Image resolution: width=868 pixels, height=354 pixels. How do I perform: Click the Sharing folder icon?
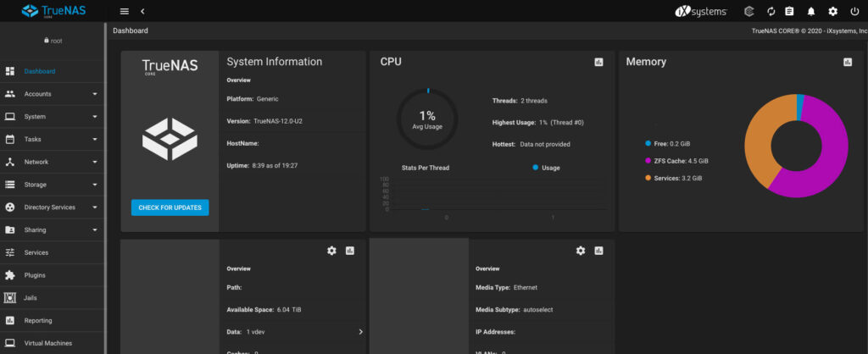click(x=9, y=230)
